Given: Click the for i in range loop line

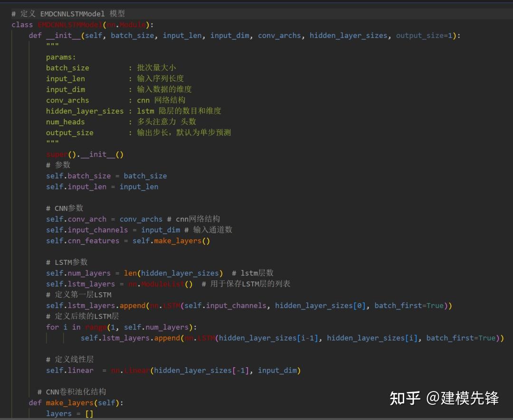Looking at the screenshot, I should coord(122,327).
